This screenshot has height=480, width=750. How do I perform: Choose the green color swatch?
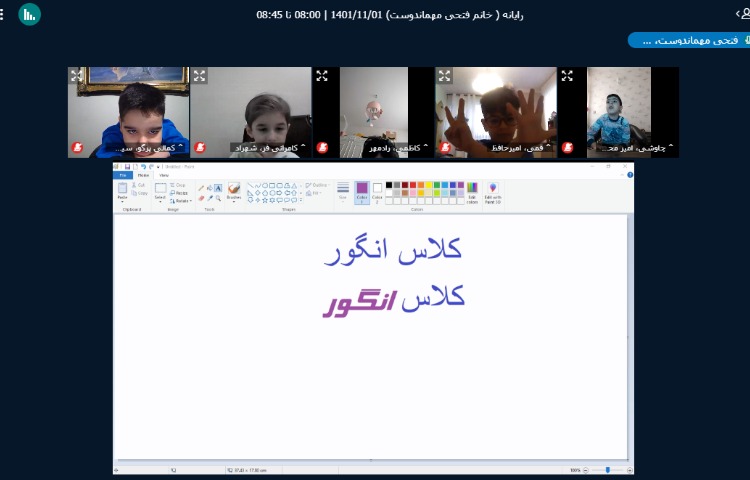point(437,185)
